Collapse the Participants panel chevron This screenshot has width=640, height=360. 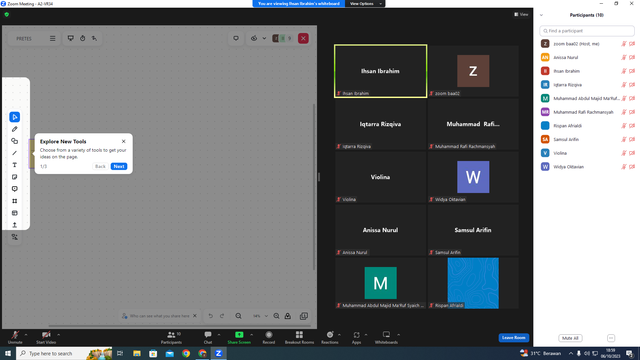541,15
